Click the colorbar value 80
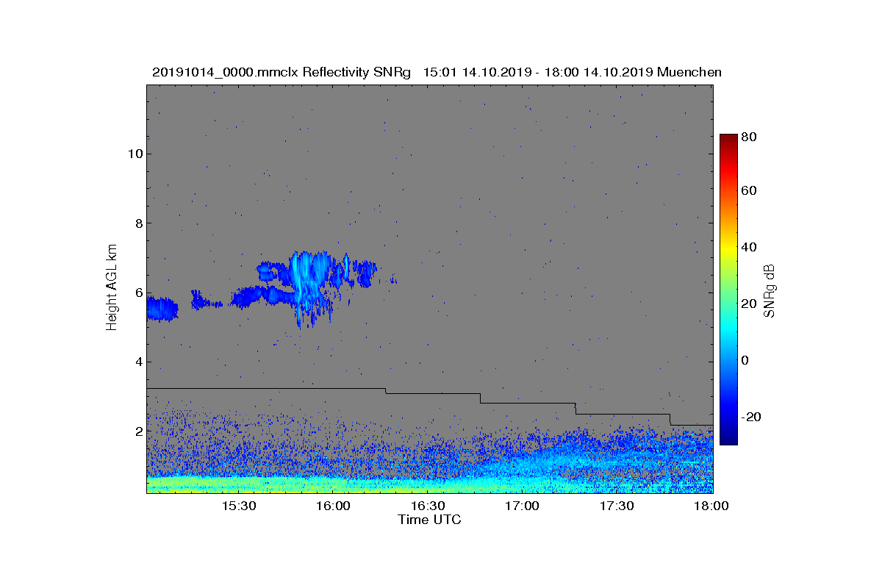Image resolution: width=882 pixels, height=588 pixels. 750,137
